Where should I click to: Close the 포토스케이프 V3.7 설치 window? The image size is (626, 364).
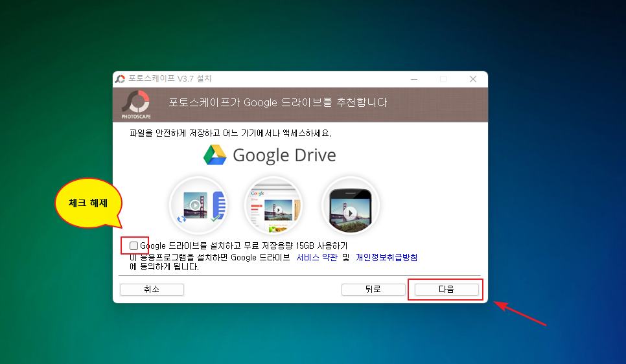[x=472, y=79]
